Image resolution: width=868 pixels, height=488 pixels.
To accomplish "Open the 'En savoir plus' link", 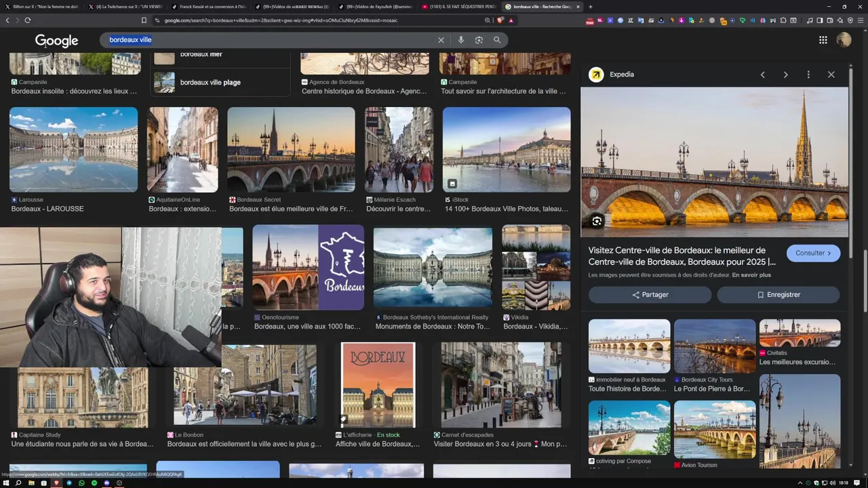I will [x=751, y=275].
